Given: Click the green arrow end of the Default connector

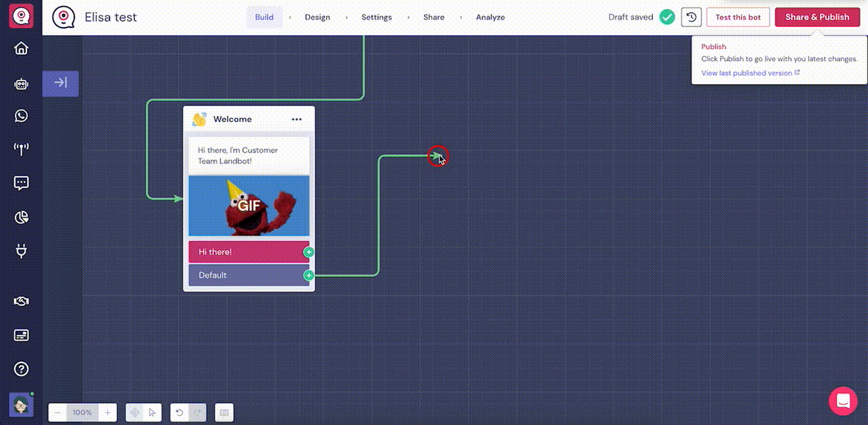Looking at the screenshot, I should pos(437,156).
